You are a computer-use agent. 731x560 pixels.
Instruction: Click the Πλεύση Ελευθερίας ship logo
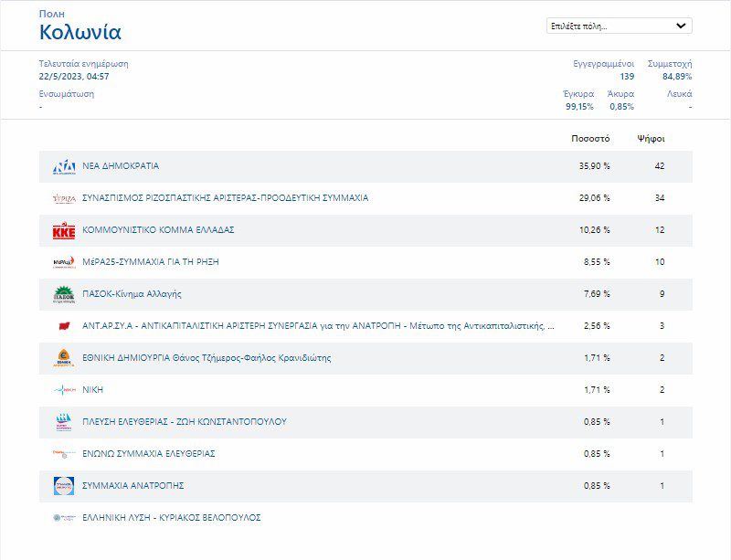click(x=64, y=422)
